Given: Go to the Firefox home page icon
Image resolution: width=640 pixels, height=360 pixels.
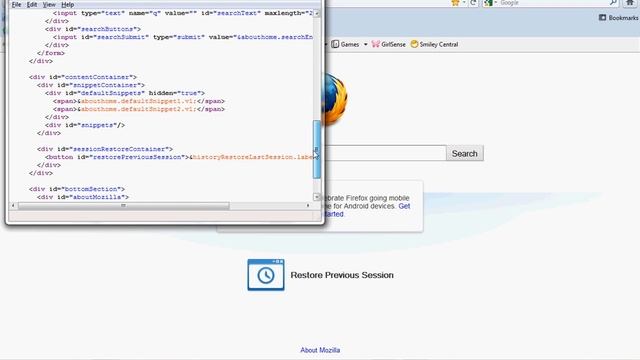Looking at the screenshot, I should coord(631,3).
